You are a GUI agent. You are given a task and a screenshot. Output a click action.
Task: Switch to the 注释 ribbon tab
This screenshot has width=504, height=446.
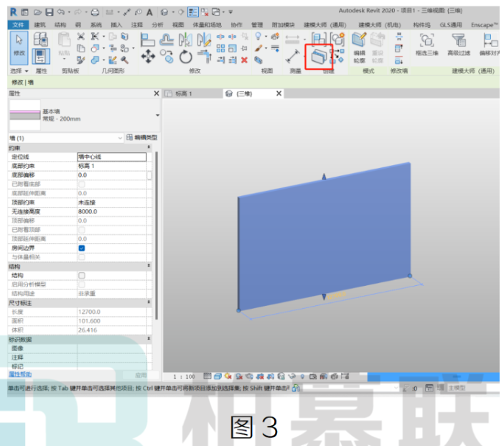136,24
